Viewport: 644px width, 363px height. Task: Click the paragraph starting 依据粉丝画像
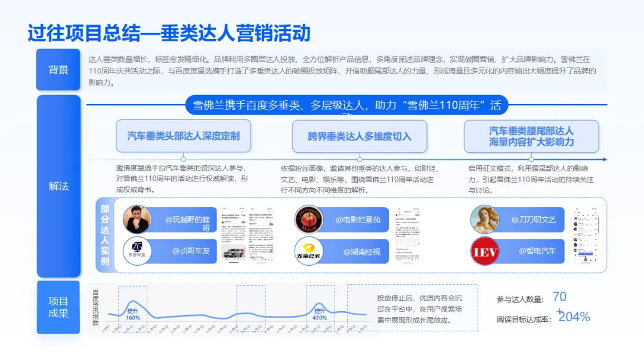(360, 179)
